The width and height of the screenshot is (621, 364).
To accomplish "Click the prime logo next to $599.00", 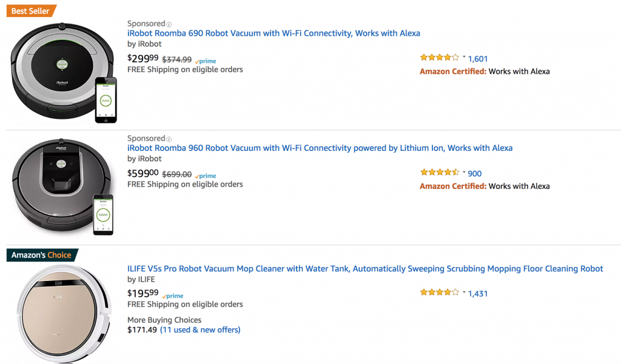I will (206, 176).
